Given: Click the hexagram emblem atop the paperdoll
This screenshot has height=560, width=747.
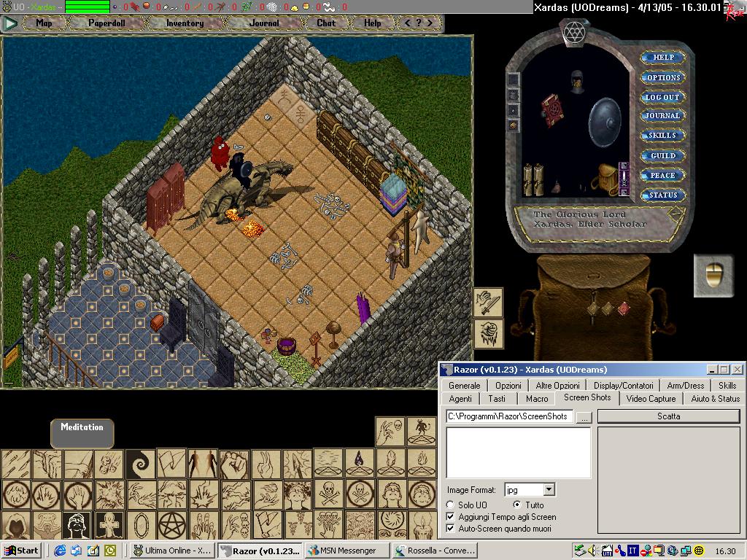Looking at the screenshot, I should point(574,32).
